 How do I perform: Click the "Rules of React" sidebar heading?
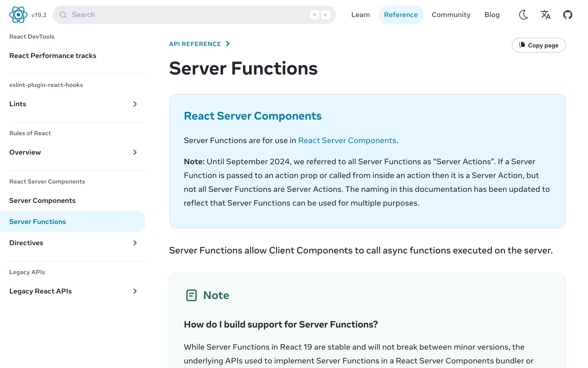click(x=30, y=133)
